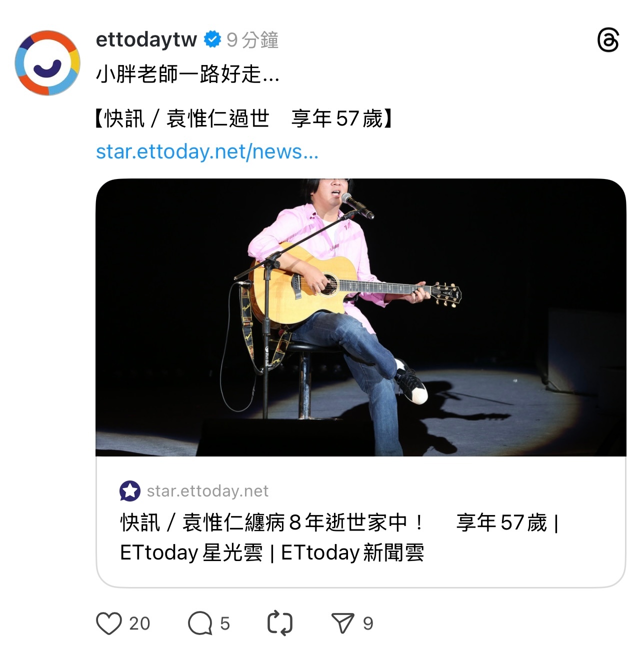Repost using the looping arrows icon
Screen dimensions: 644x648
click(x=280, y=623)
